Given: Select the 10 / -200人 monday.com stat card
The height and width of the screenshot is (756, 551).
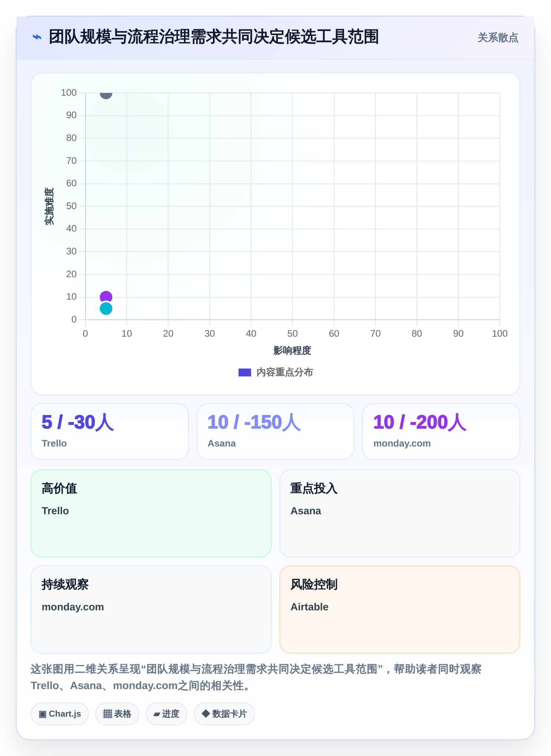Looking at the screenshot, I should (441, 432).
